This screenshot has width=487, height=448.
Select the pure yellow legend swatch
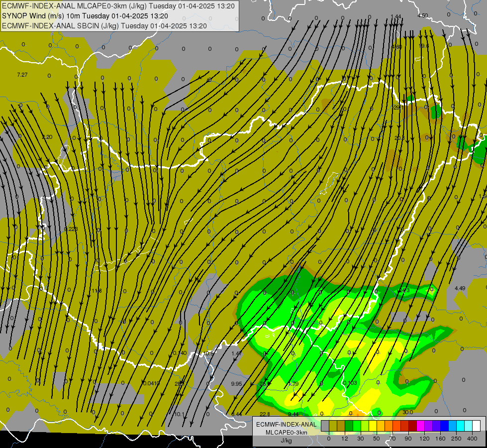373,426
